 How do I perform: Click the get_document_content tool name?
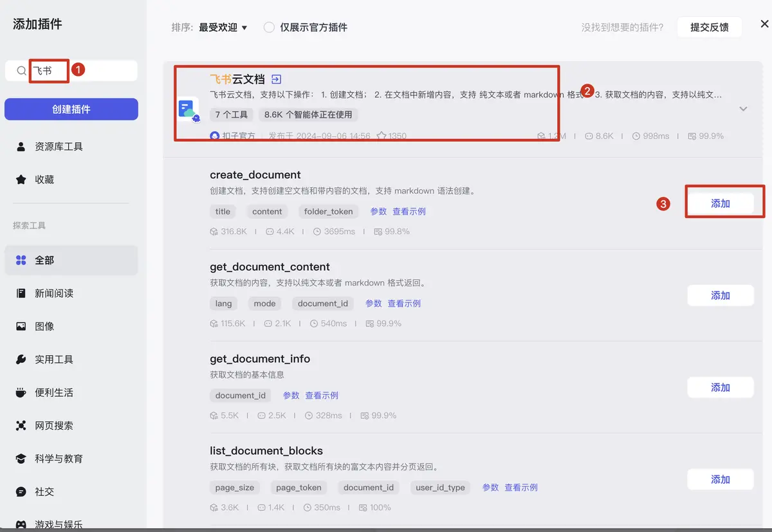(x=270, y=267)
